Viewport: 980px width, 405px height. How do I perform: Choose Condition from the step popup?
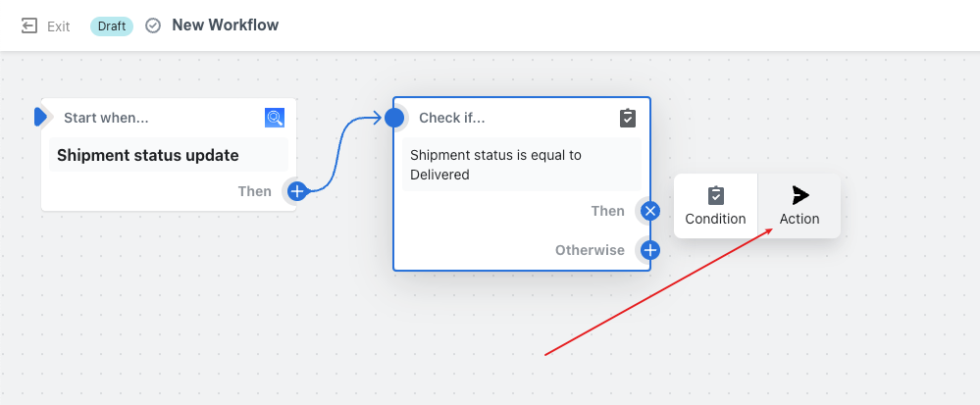point(715,206)
